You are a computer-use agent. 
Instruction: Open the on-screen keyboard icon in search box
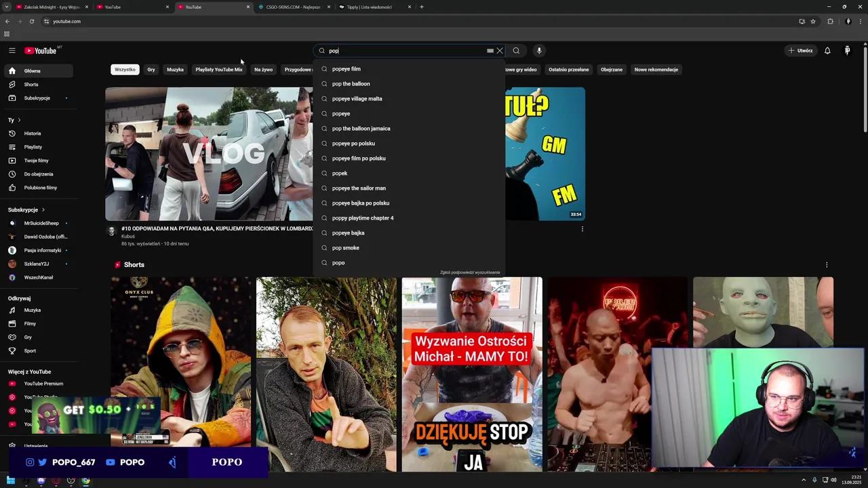pyautogui.click(x=490, y=51)
